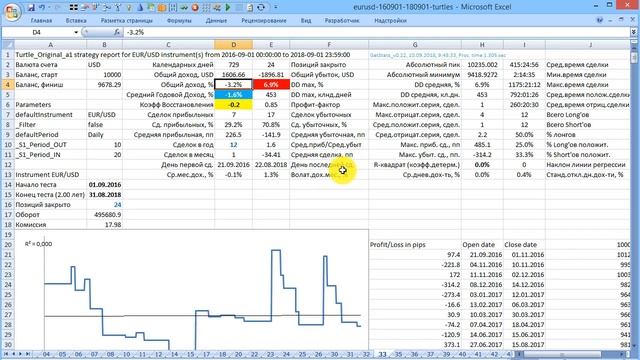Open the Главная ribbon tab
Screen dimensions: 640x360
point(41,20)
